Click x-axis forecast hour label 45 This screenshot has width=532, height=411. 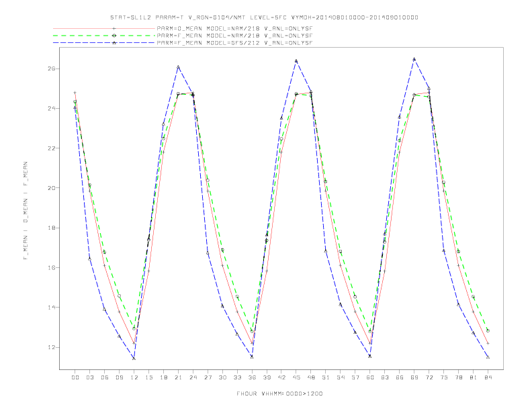click(296, 377)
